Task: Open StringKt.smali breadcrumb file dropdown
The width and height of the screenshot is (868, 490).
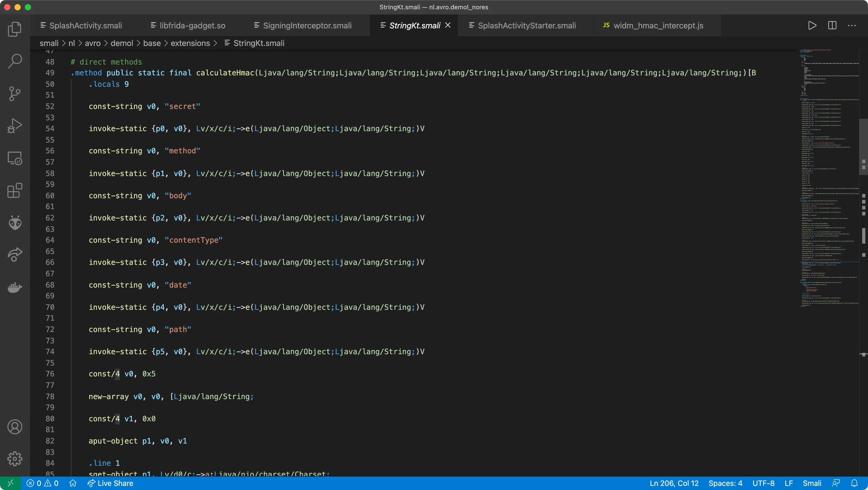Action: 255,43
